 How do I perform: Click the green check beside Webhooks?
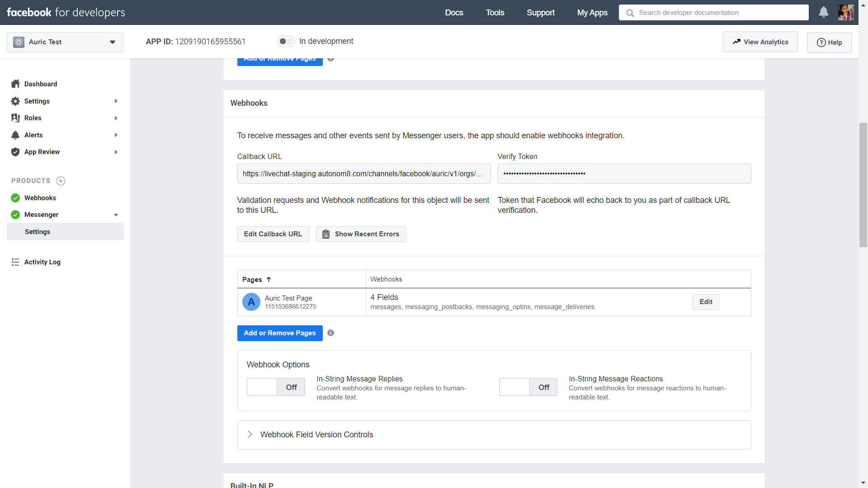coord(15,198)
